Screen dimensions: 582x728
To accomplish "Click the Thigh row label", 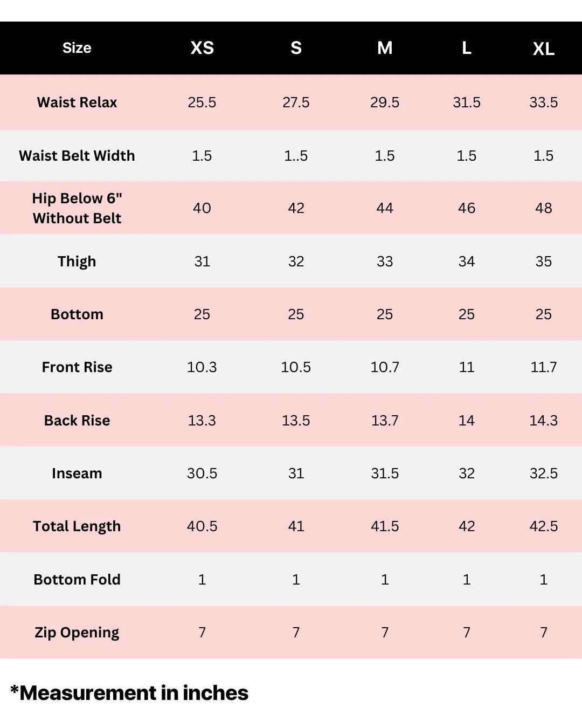I will click(77, 262).
